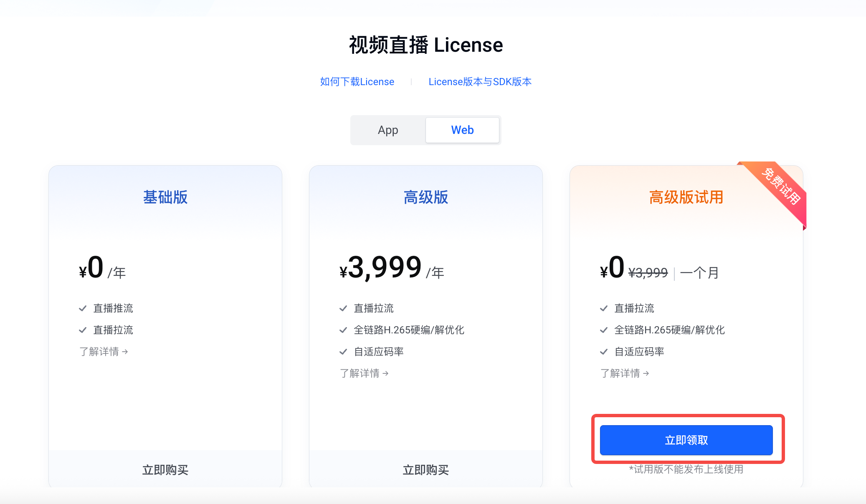Open 了解详情 in the 高级版试用 card
This screenshot has height=504, width=866.
[625, 373]
